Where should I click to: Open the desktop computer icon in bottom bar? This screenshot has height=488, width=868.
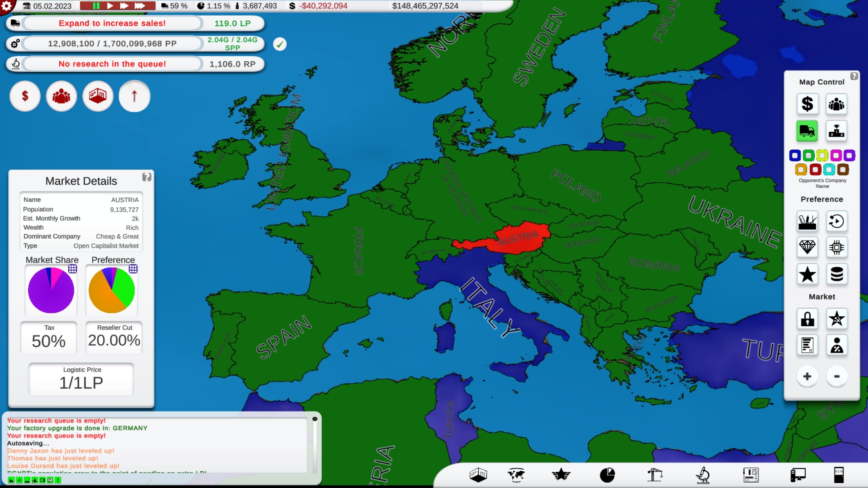pyautogui.click(x=798, y=475)
